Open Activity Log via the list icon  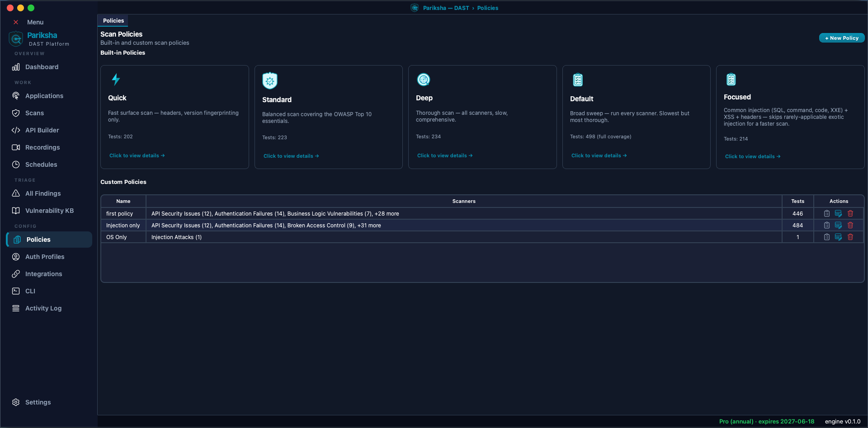tap(16, 308)
